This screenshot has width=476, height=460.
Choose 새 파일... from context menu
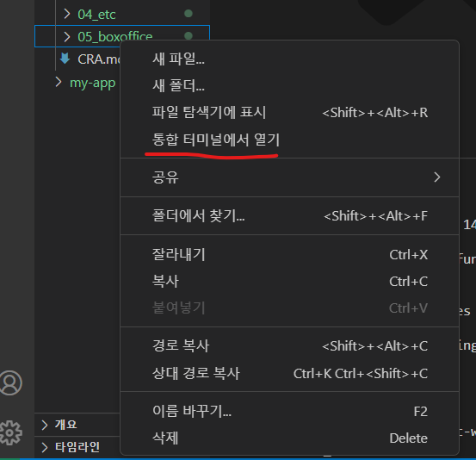pyautogui.click(x=289, y=59)
